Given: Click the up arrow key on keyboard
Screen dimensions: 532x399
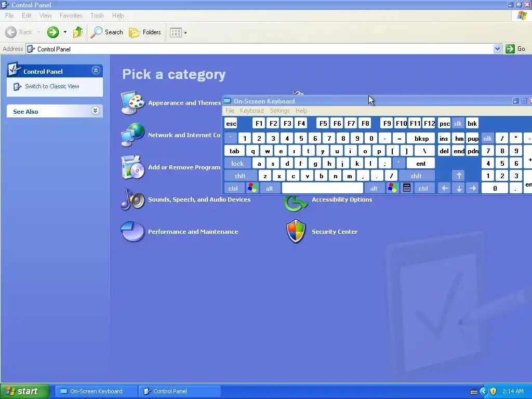Looking at the screenshot, I should coord(459,176).
